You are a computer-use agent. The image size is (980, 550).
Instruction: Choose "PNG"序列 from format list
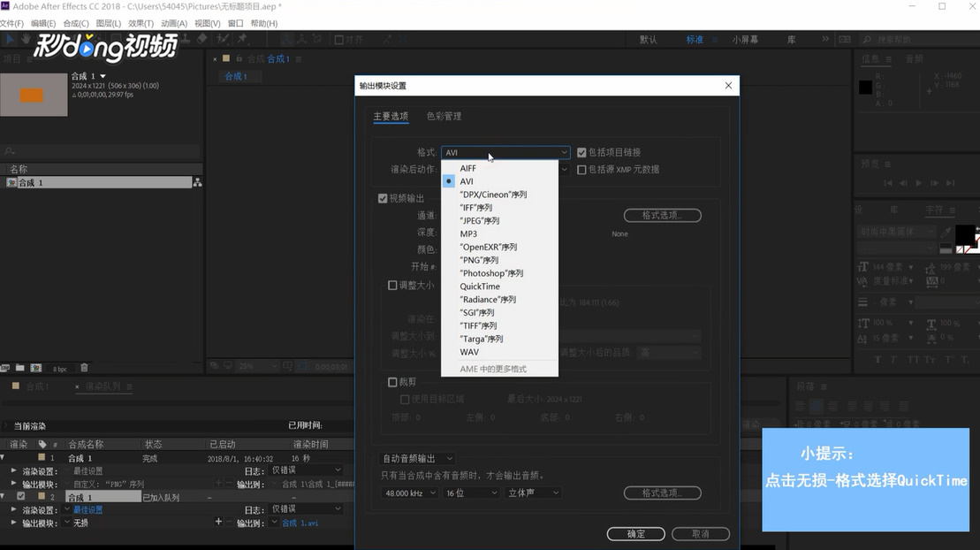click(479, 260)
